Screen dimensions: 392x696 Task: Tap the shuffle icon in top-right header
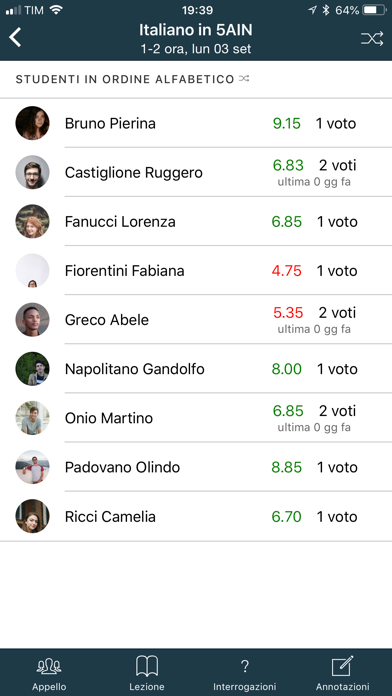372,39
